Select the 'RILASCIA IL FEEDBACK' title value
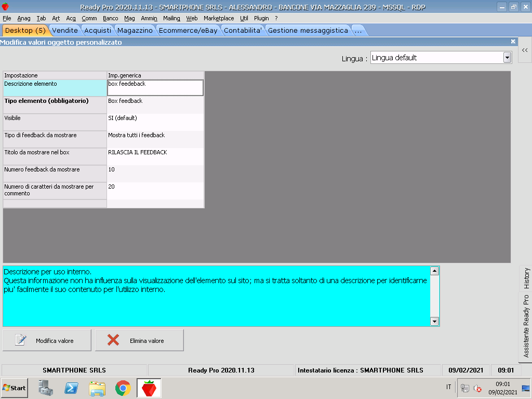532x399 pixels. pos(155,156)
